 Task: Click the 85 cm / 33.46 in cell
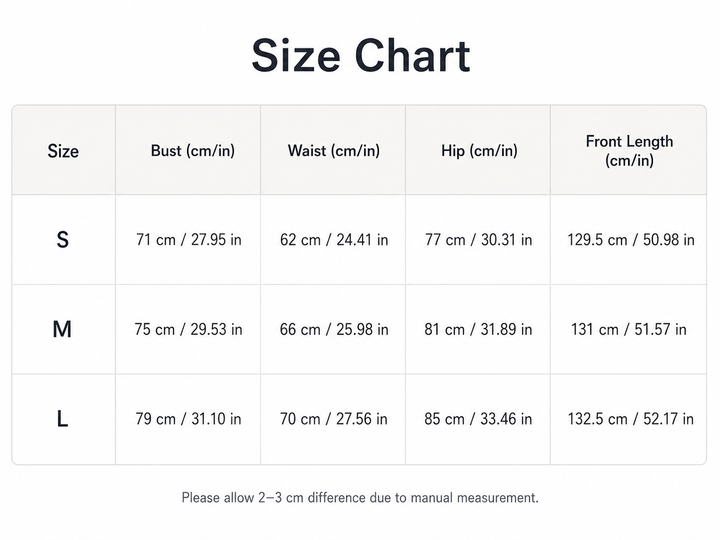[478, 419]
